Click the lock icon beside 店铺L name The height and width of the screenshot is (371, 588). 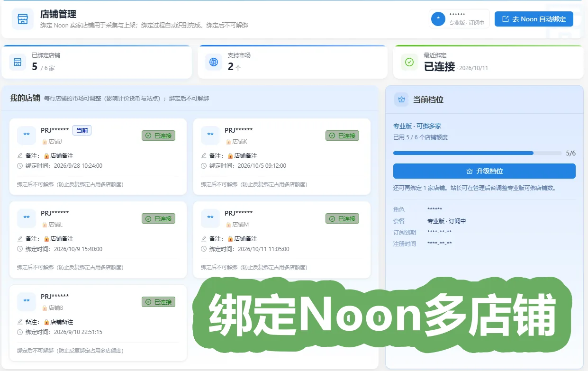click(x=45, y=224)
